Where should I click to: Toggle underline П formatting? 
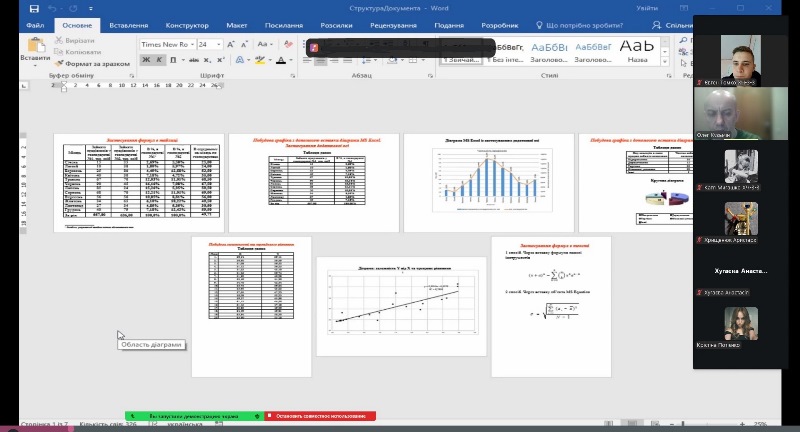click(x=172, y=60)
